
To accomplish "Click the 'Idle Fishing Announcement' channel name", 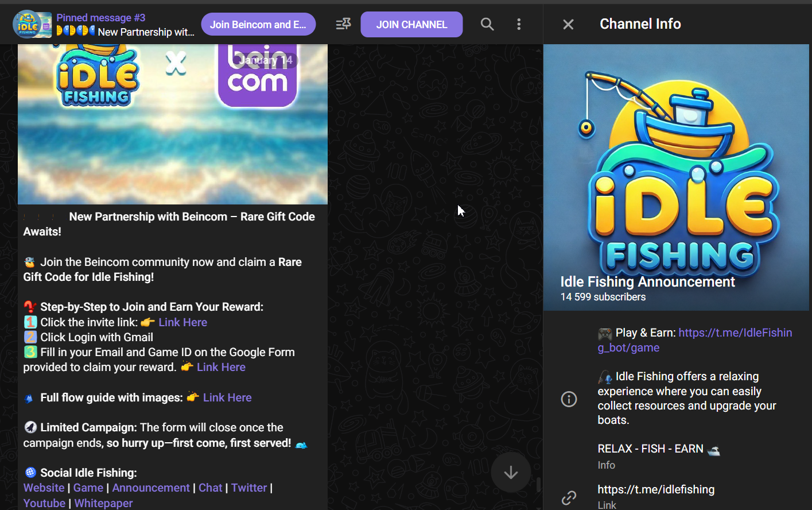I will (x=647, y=281).
